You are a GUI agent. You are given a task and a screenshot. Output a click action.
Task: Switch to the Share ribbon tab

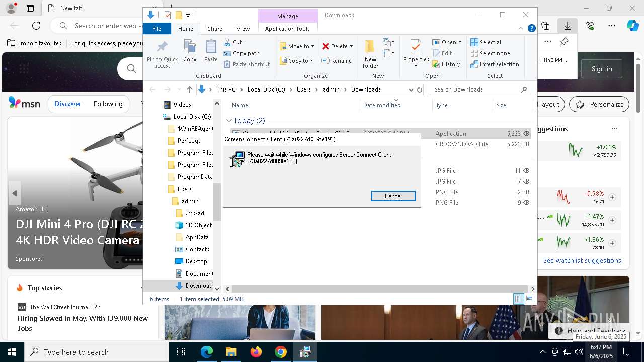[x=215, y=29]
